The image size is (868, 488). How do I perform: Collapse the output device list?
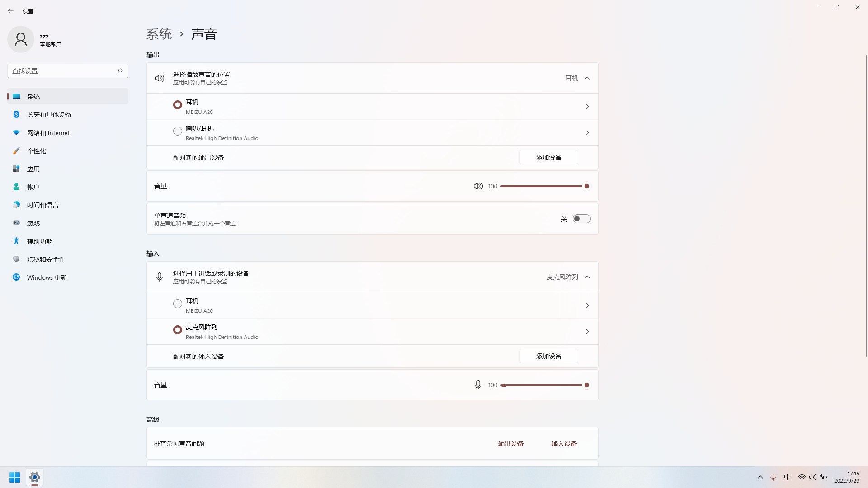tap(587, 78)
